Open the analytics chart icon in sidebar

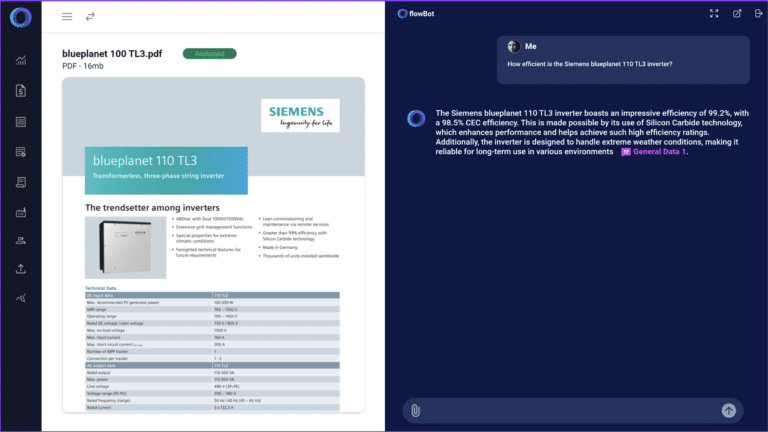click(20, 61)
